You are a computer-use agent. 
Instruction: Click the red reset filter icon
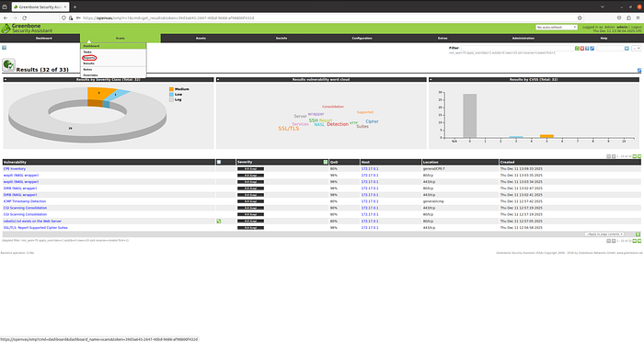click(582, 49)
